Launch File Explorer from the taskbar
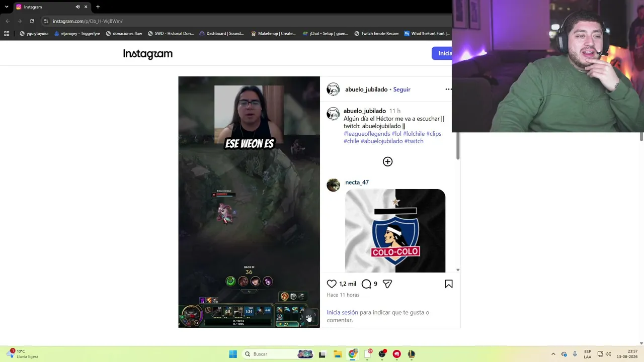Image resolution: width=644 pixels, height=362 pixels. tap(338, 354)
